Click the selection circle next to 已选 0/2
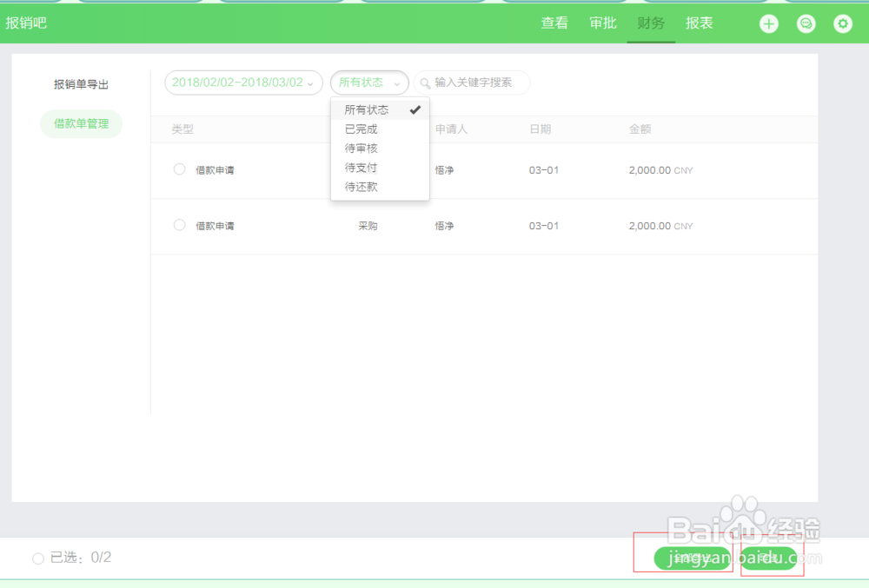 click(37, 558)
